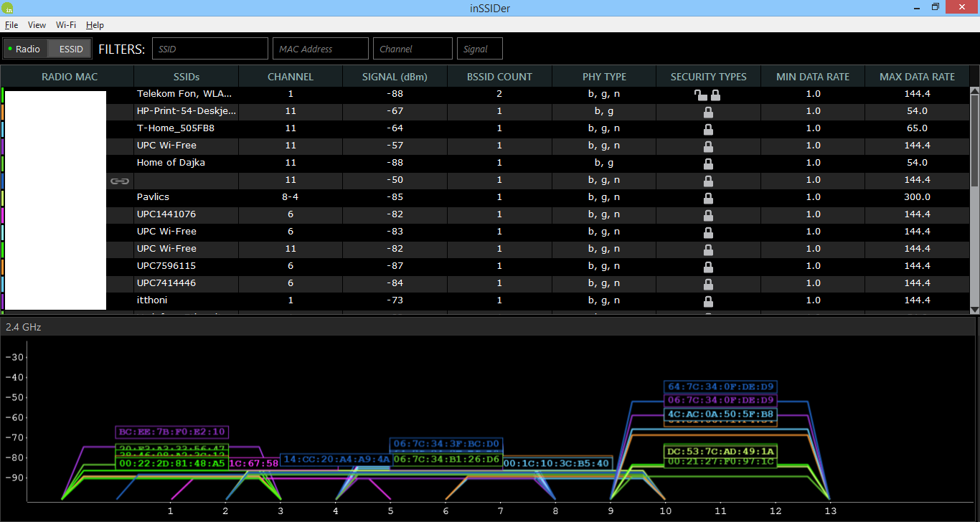Sort by SIGNAL (dBm) column header
Viewport: 980px width, 522px height.
click(x=395, y=77)
